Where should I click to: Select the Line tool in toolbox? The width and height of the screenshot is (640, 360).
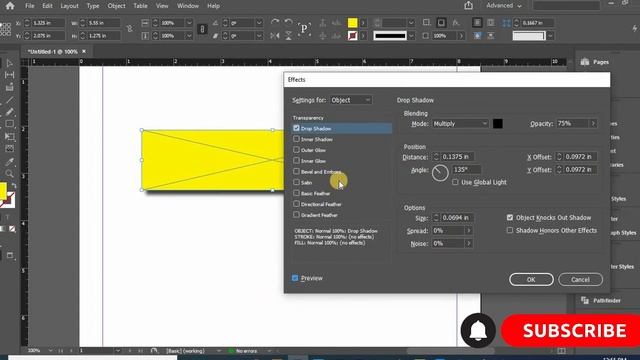9,100
